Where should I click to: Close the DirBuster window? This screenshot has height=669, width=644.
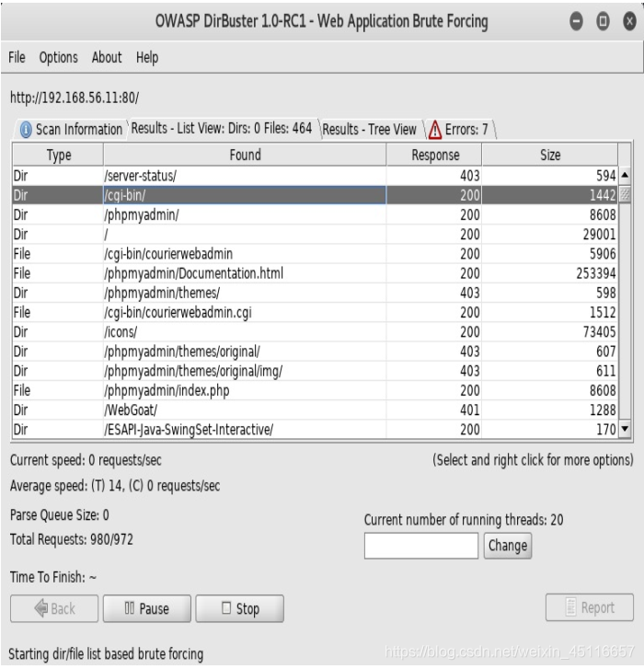tap(629, 21)
